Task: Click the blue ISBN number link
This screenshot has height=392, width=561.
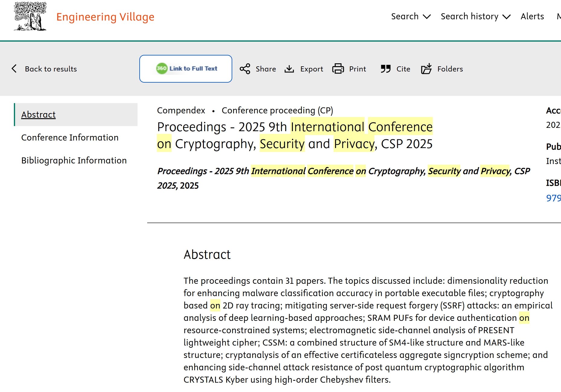Action: coord(553,198)
